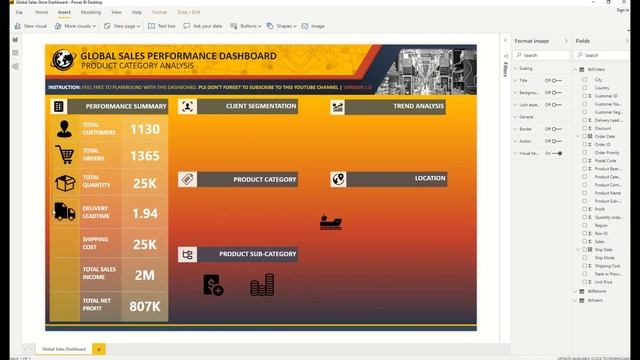This screenshot has height=360, width=640.
Task: Click the Filters pane arrow icon
Action: (x=506, y=56)
